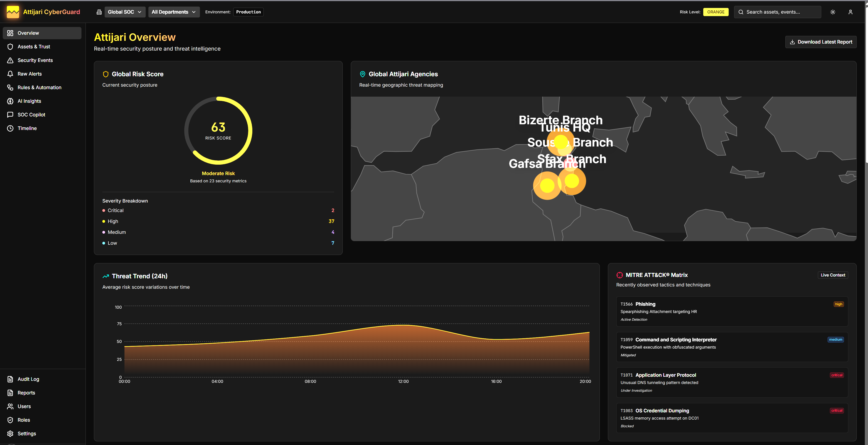The height and width of the screenshot is (445, 868).
Task: Click the Timeline clock icon
Action: (10, 128)
